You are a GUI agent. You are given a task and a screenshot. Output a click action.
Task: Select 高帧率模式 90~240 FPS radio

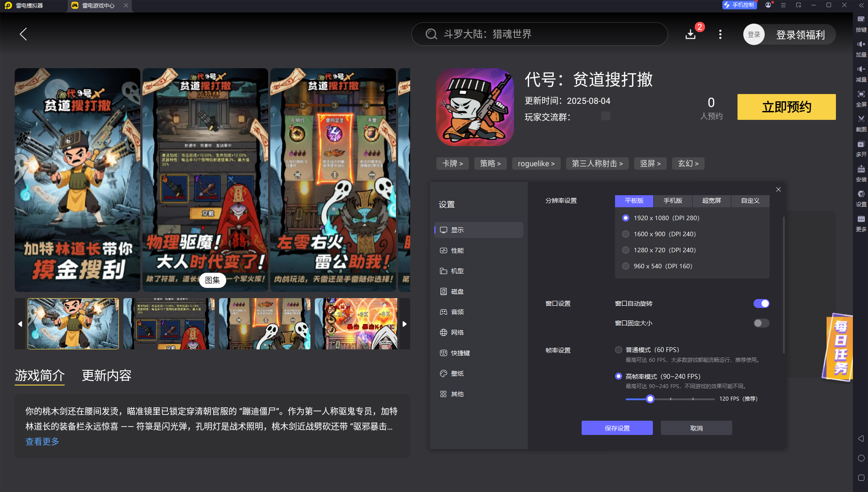(619, 377)
